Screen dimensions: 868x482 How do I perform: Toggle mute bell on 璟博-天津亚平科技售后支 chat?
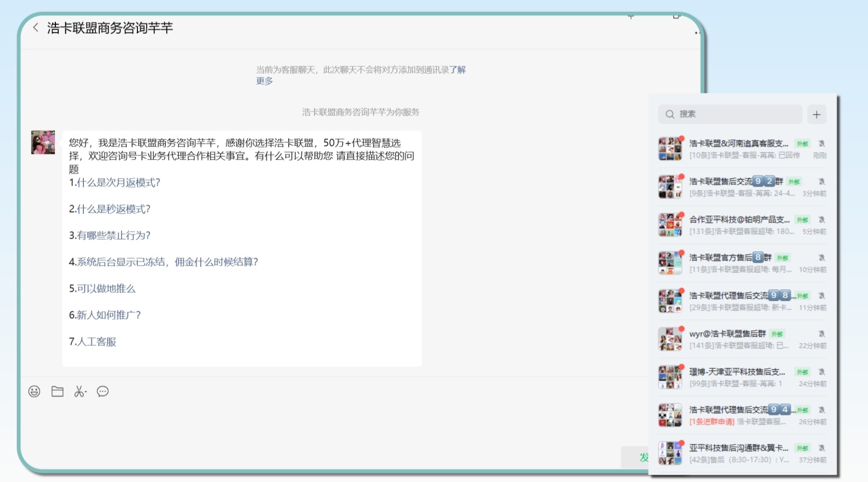coord(822,372)
